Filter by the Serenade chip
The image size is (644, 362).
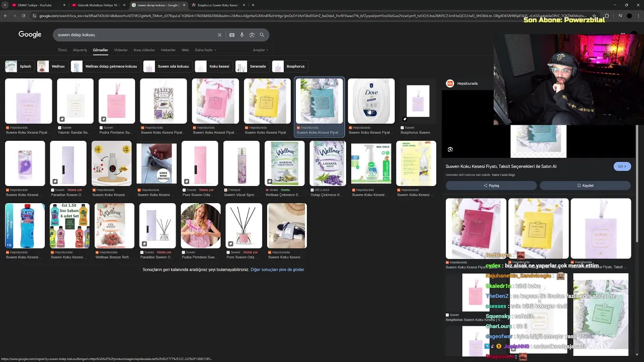[x=252, y=66]
